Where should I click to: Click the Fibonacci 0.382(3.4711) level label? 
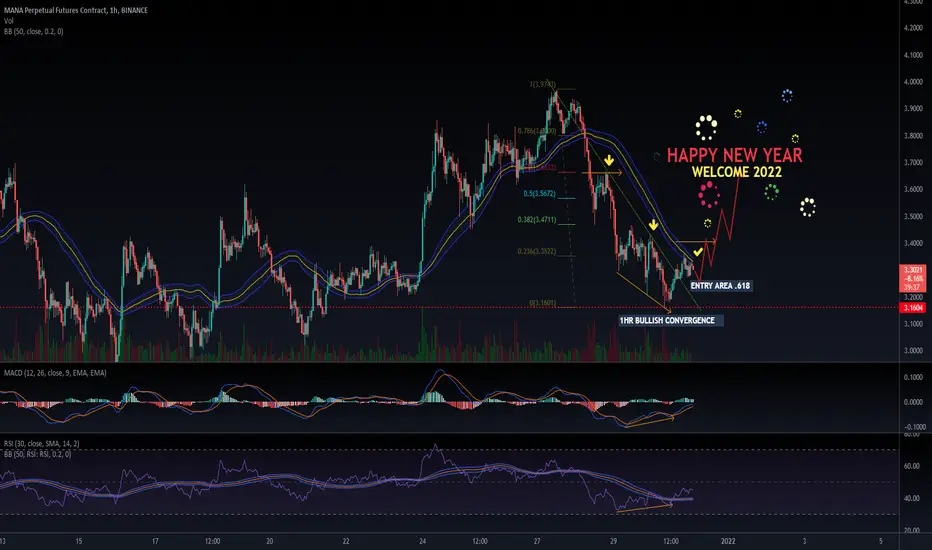coord(537,220)
